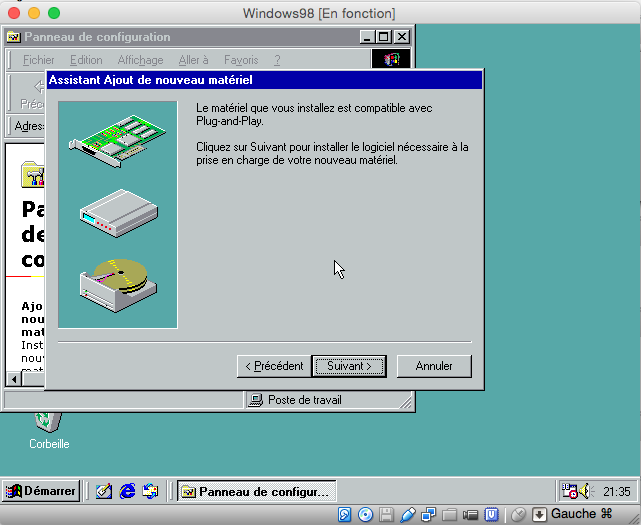This screenshot has width=641, height=525.
Task: Click the Suivant button in the wizard
Action: 349,366
